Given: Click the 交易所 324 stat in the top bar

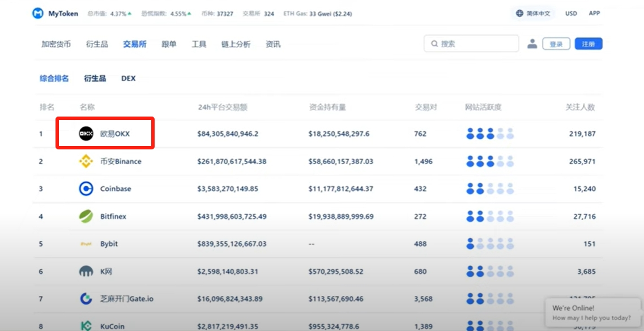Looking at the screenshot, I should [258, 14].
